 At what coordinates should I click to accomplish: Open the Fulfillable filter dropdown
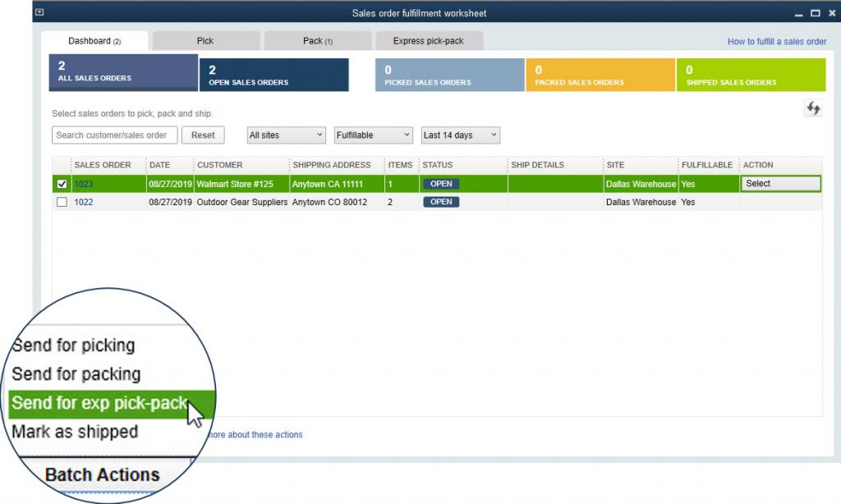pyautogui.click(x=374, y=135)
